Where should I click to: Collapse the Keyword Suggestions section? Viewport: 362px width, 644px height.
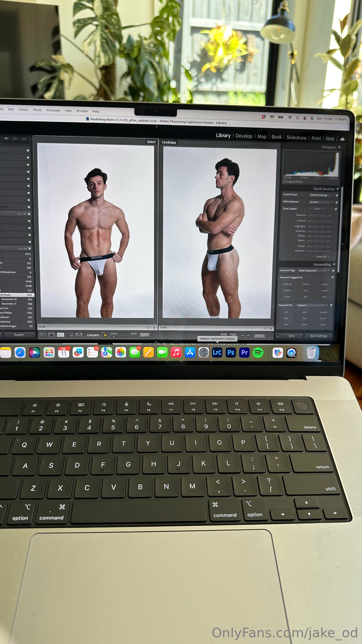click(333, 277)
